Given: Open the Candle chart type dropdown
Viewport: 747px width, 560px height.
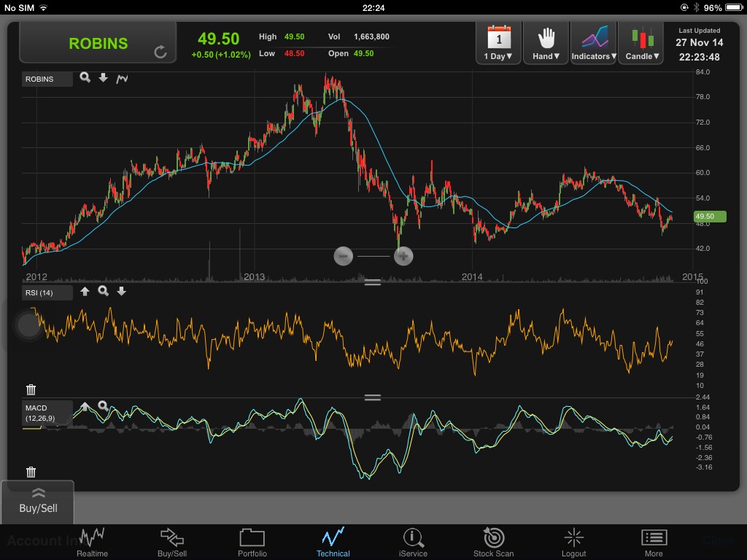Looking at the screenshot, I should pos(641,43).
